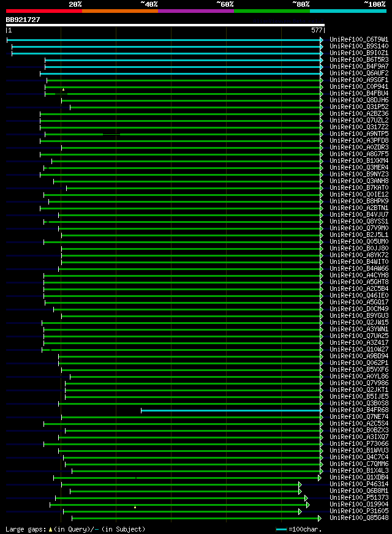Click the orange ~40% identity legend segment

point(120,11)
